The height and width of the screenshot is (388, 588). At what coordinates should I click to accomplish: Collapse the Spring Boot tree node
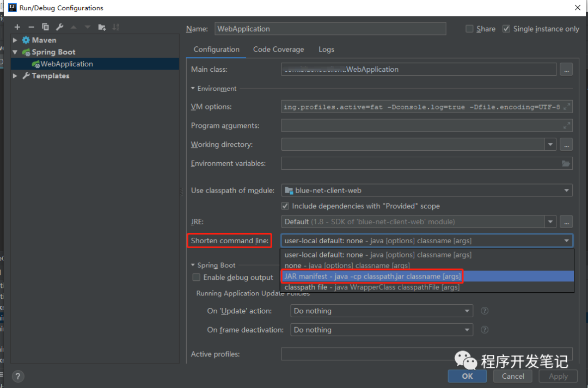pos(14,52)
